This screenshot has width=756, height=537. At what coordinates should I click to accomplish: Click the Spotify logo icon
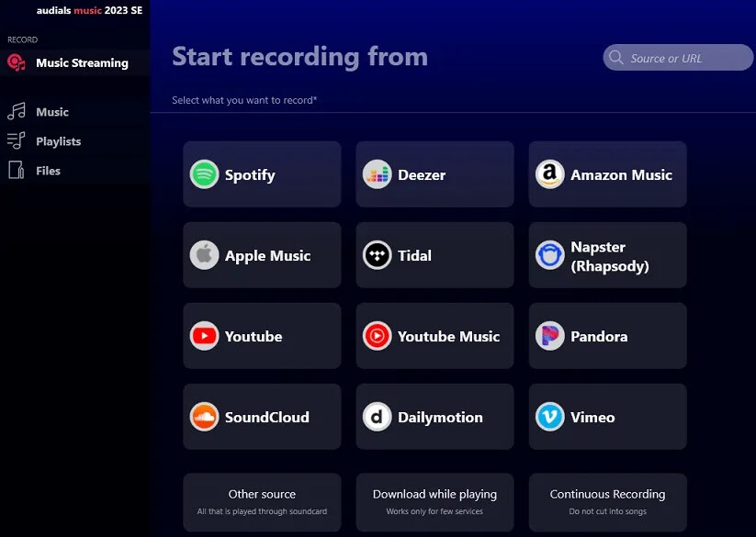click(x=205, y=174)
